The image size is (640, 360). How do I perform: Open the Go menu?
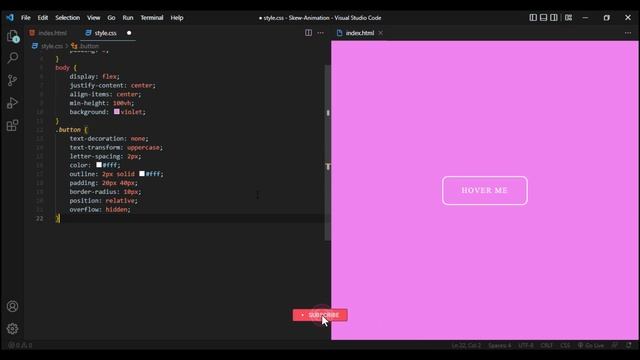111,18
